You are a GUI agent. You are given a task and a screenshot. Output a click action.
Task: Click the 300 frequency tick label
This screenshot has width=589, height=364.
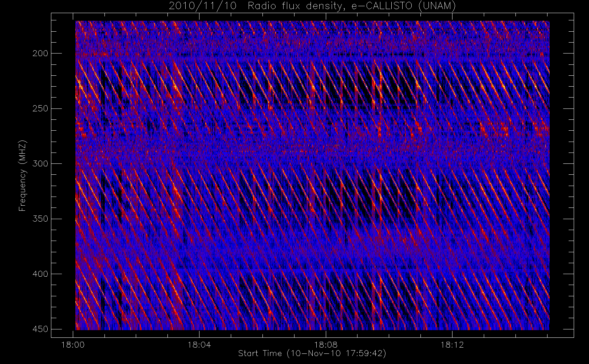40,164
